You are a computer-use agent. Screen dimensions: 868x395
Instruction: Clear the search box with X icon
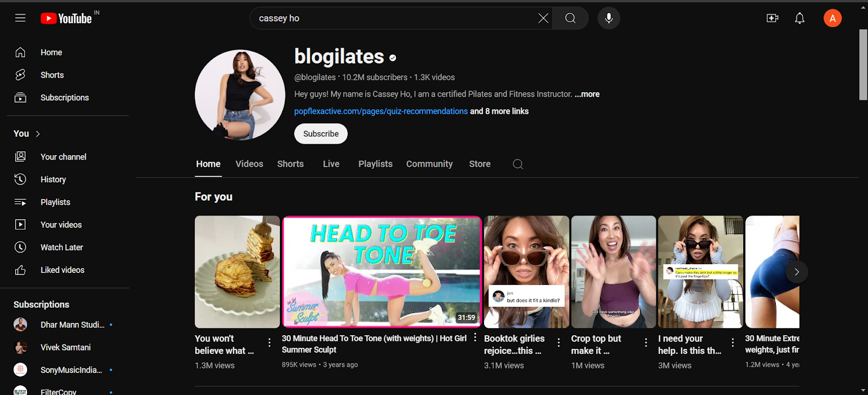click(x=543, y=18)
